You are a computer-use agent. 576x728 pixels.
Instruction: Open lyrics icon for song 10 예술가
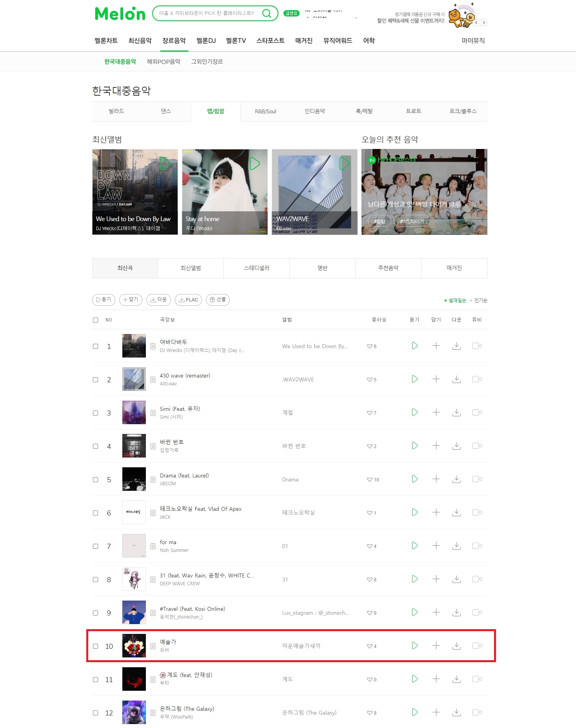point(153,646)
